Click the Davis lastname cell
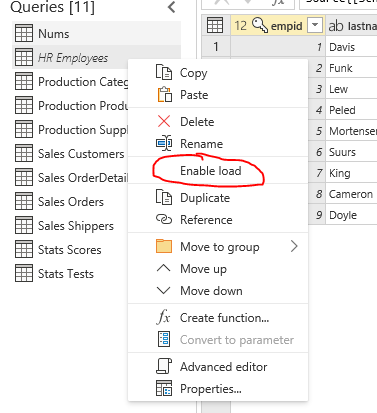This screenshot has height=413, width=377. pos(351,47)
